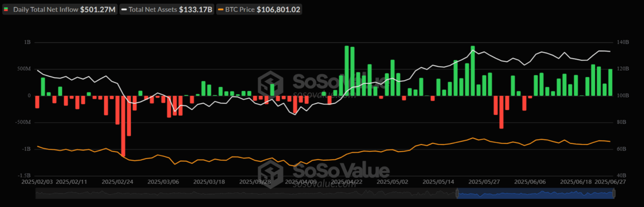Toggle the Daily Total Net Inflow legend
644x207 pixels.
pyautogui.click(x=60, y=10)
